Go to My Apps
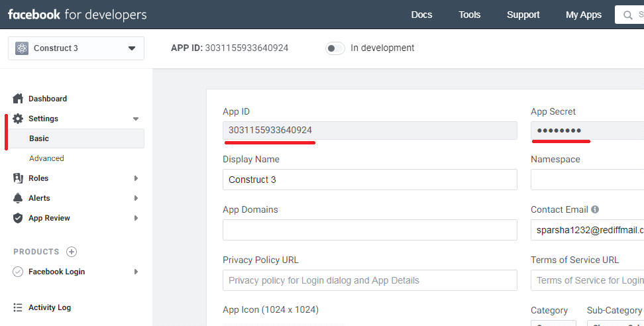The width and height of the screenshot is (644, 326). click(584, 15)
